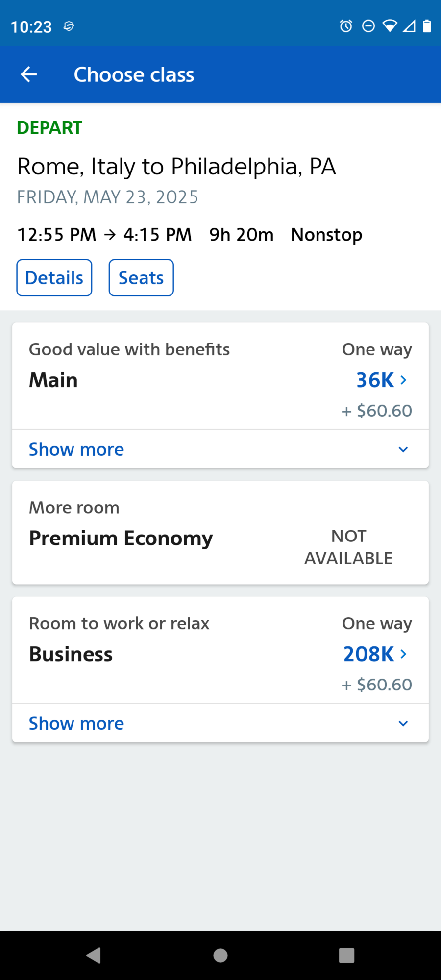The image size is (441, 980).
Task: Open the Seats button
Action: click(x=141, y=278)
